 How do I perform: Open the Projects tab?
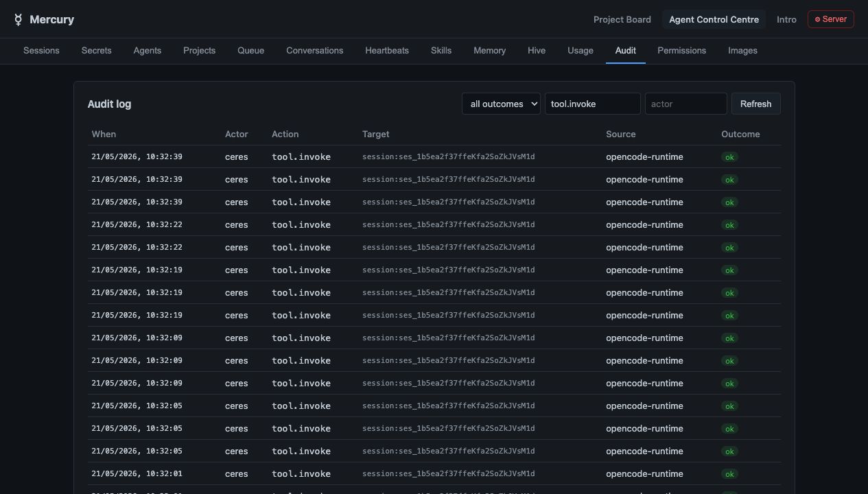tap(200, 51)
